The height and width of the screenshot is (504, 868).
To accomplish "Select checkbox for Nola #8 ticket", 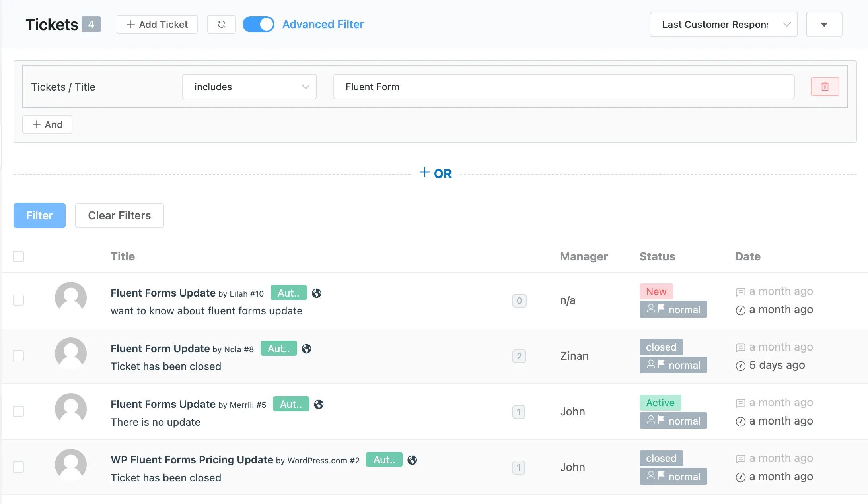I will click(x=18, y=356).
